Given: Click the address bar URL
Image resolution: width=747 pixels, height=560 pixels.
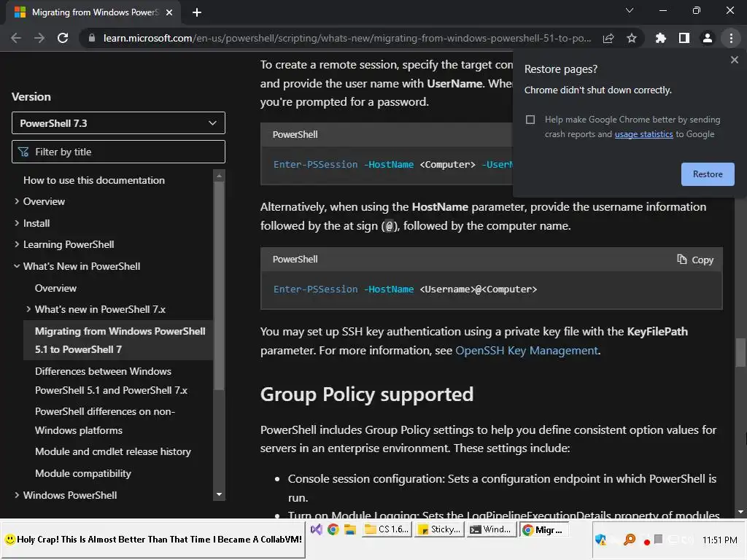Looking at the screenshot, I should coord(347,38).
